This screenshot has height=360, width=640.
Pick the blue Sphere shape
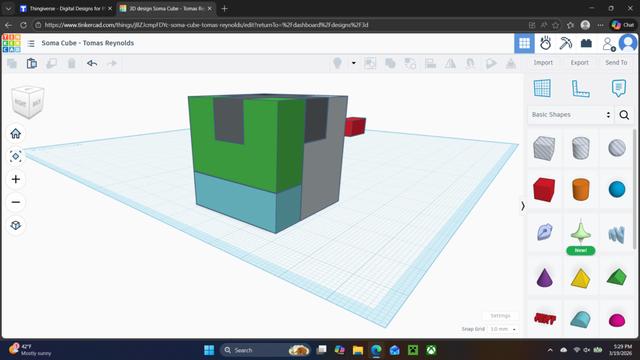pos(617,189)
